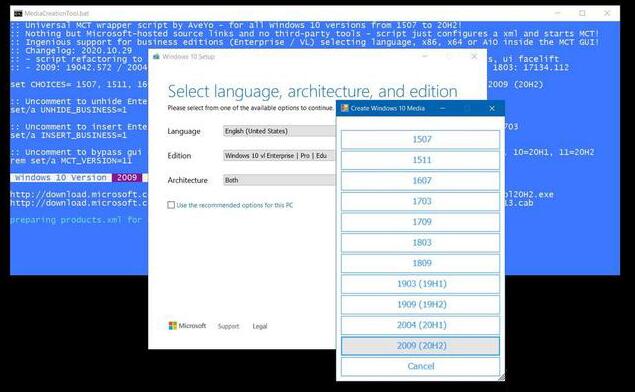Choose the 1803 version button
The width and height of the screenshot is (635, 392).
[x=420, y=243]
